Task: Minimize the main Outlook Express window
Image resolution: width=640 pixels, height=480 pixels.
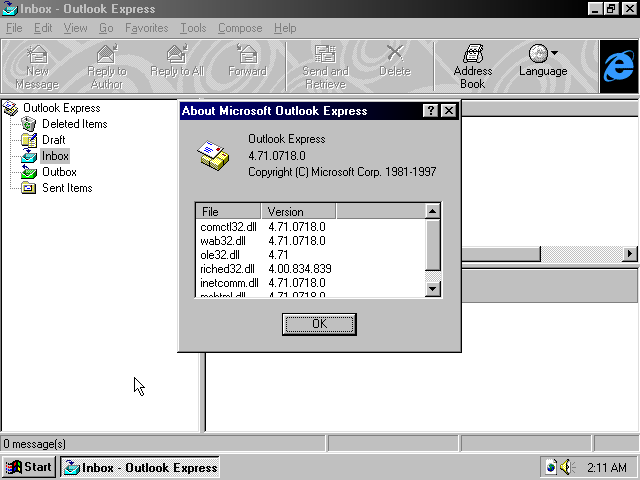Action: [596, 9]
